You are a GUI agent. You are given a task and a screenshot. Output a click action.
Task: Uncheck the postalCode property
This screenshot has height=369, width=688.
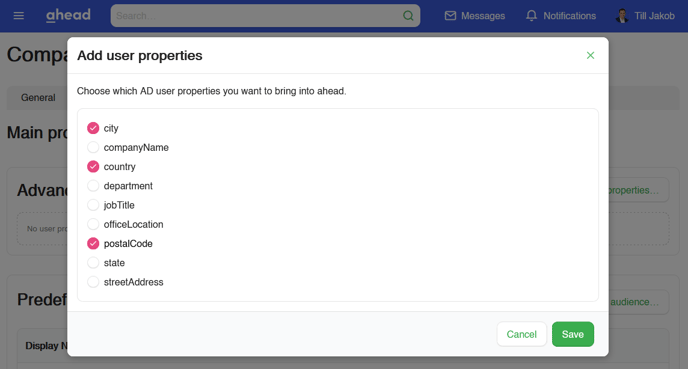click(93, 244)
